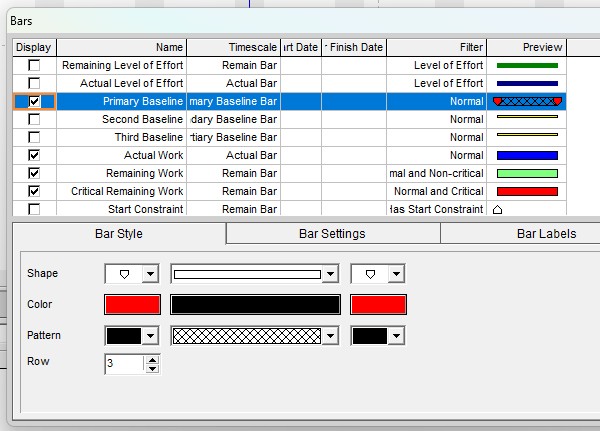Click the Finish Date column header

[354, 47]
